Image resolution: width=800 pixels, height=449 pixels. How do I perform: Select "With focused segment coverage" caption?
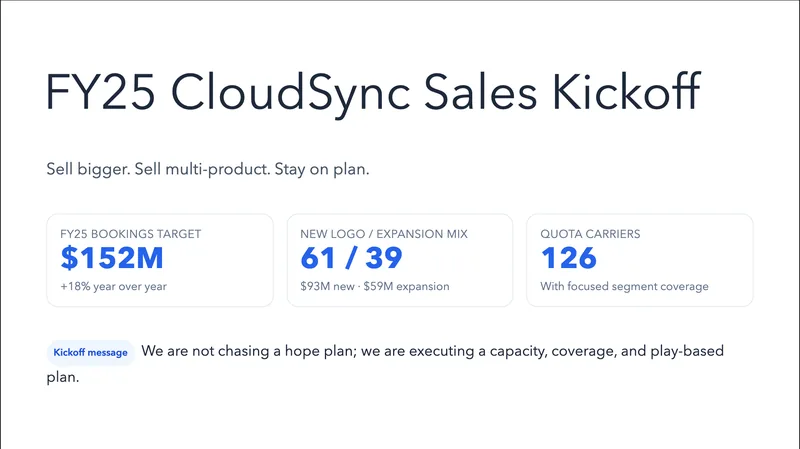[x=624, y=287]
